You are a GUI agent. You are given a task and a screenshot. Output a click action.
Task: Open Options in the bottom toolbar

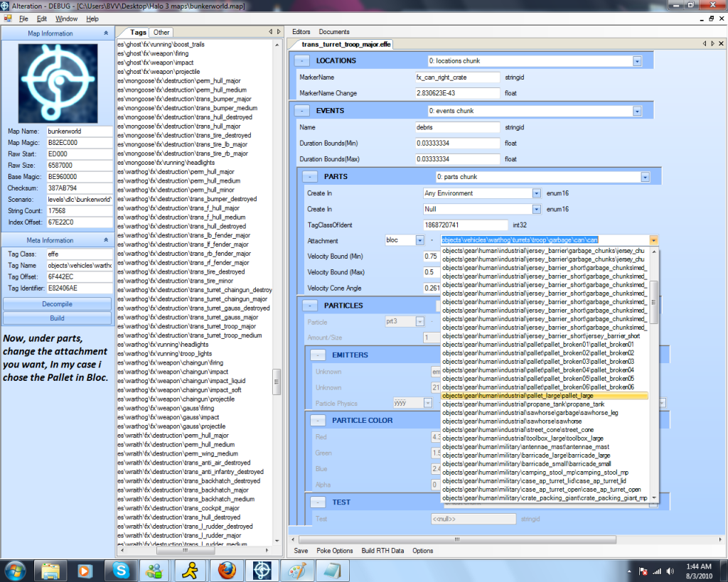click(x=422, y=551)
